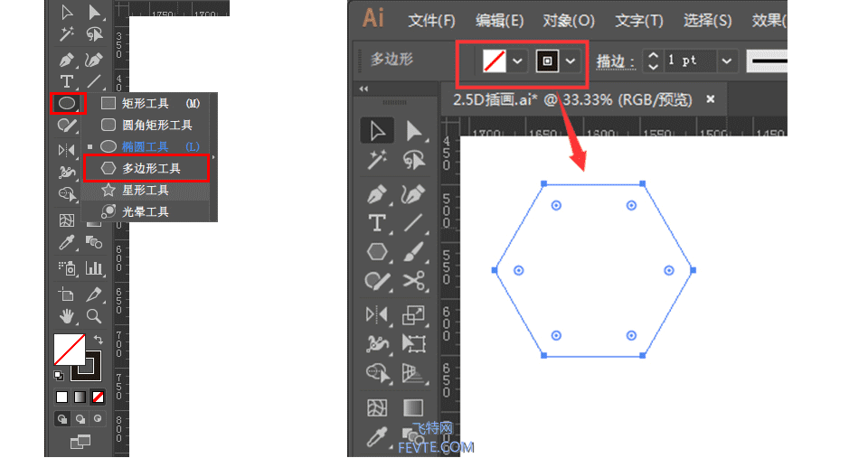
Task: Select the Zoom magnifier tool
Action: 93,316
